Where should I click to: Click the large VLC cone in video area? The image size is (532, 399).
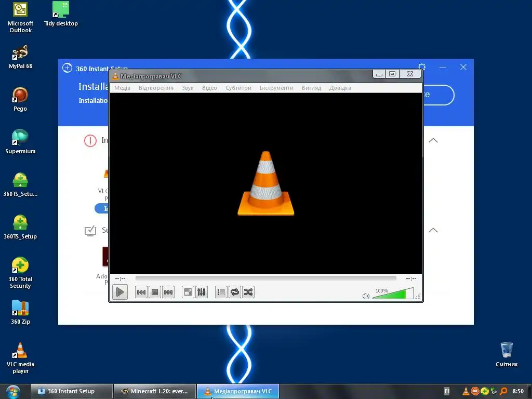point(266,183)
